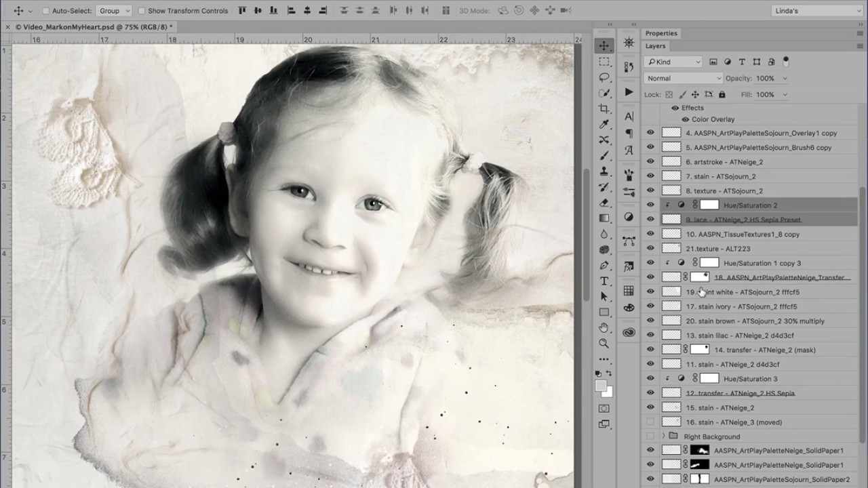The image size is (868, 488).
Task: Select the Zoom tool
Action: [604, 344]
